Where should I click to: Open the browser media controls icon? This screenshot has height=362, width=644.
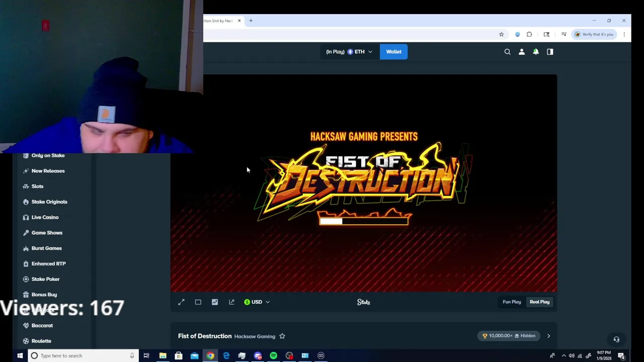(x=563, y=34)
